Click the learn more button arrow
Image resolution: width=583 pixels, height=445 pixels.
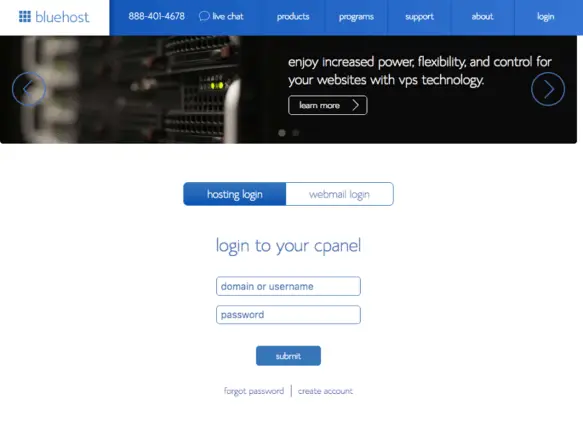pyautogui.click(x=355, y=105)
